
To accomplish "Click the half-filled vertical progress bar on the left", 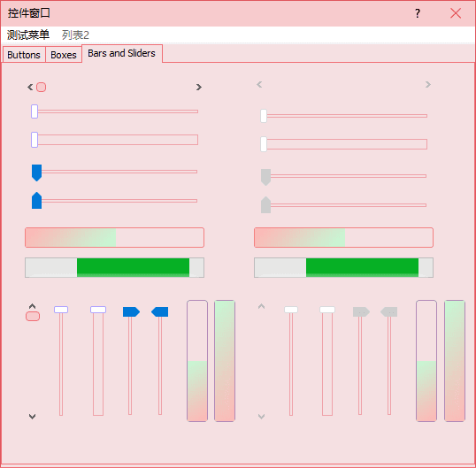I will coord(197,361).
